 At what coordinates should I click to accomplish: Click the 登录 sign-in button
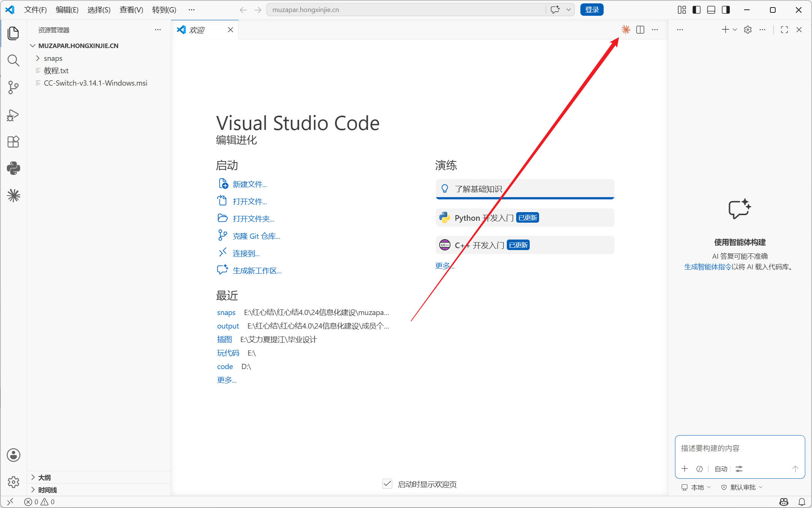[x=592, y=10]
